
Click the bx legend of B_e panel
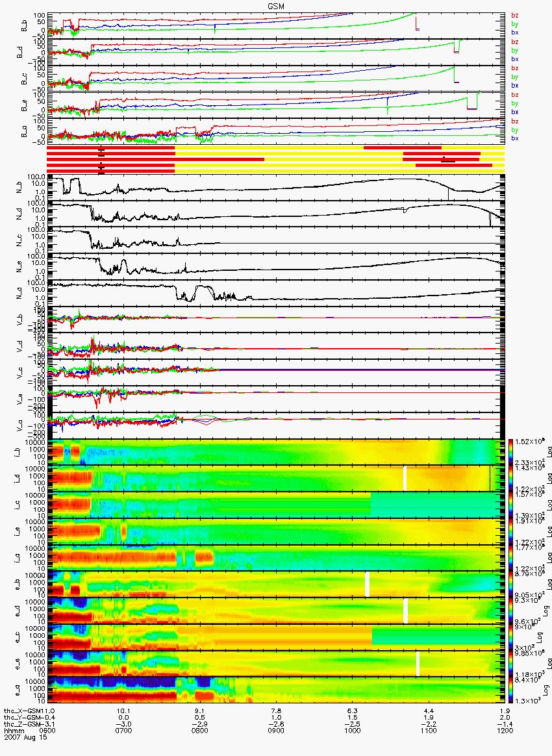pos(515,112)
